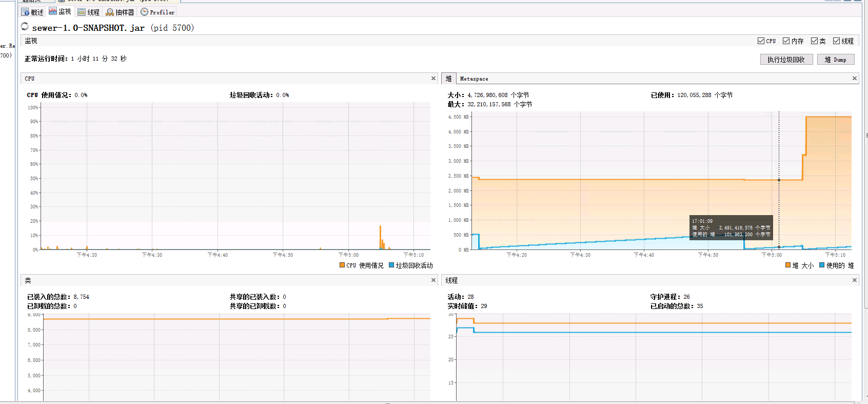Screen dimensions: 868x404
Task: Click the 抽样器 tab icon
Action: tap(110, 12)
